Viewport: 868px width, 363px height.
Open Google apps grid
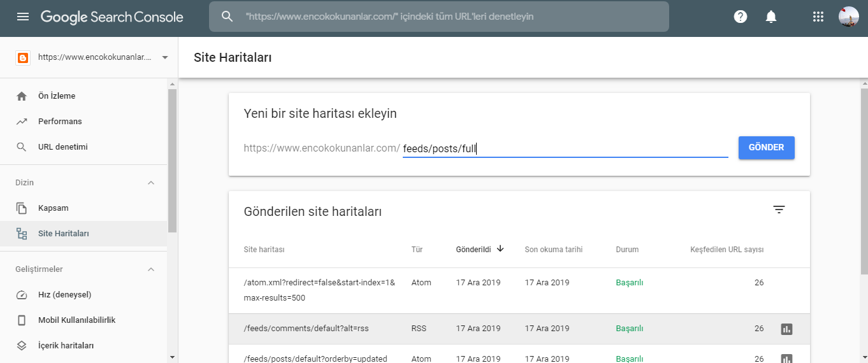click(x=818, y=17)
